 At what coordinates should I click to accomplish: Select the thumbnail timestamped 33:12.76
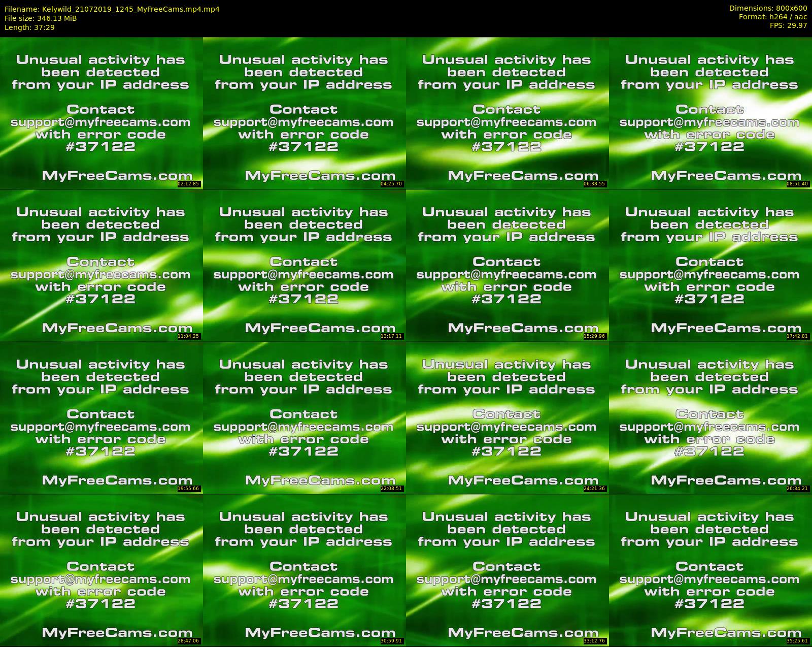click(507, 570)
